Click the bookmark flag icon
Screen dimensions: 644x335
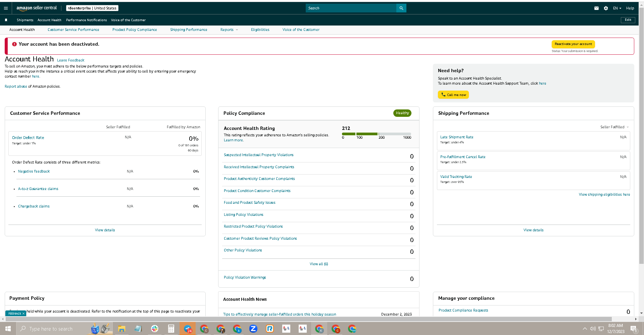(x=6, y=20)
